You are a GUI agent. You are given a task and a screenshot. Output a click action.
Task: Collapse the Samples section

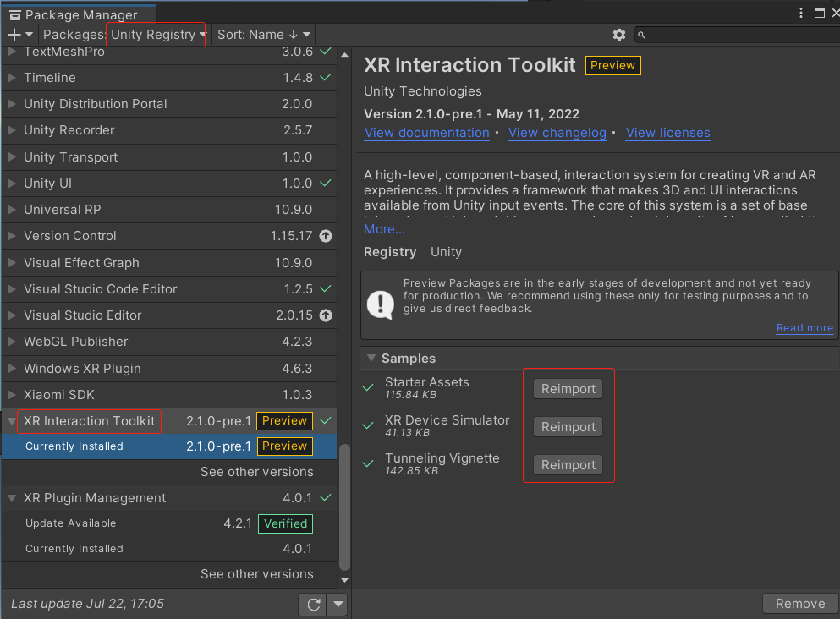[371, 359]
